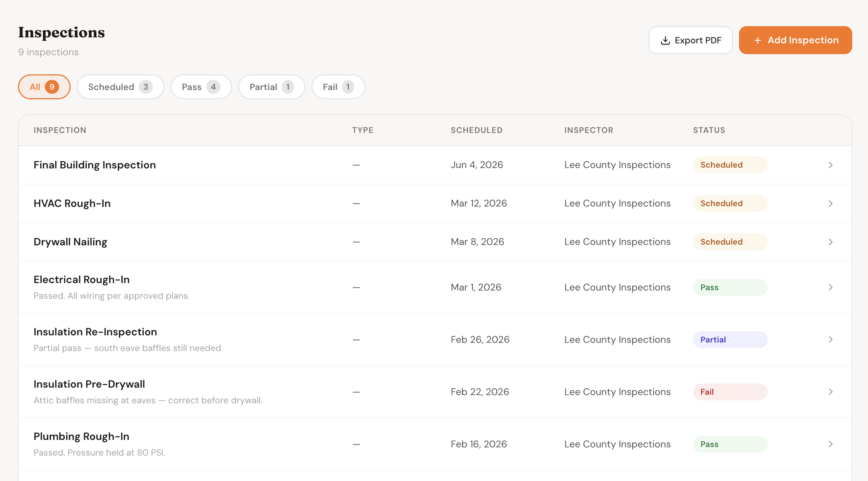Click Lee County Inspections in Insulation Pre-Drywall row

(x=618, y=392)
